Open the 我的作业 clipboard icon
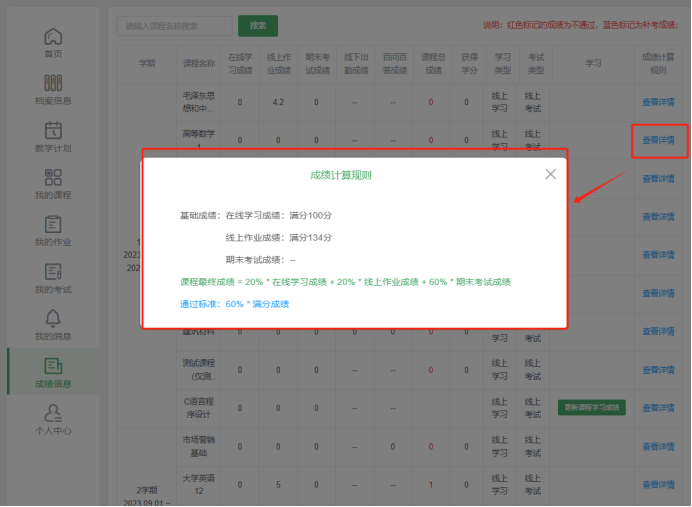 tap(53, 224)
